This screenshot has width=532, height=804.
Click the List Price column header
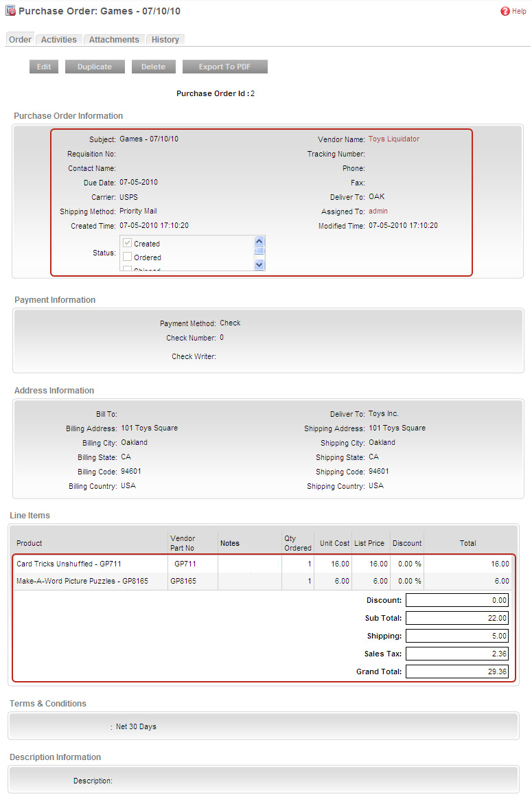click(x=369, y=543)
